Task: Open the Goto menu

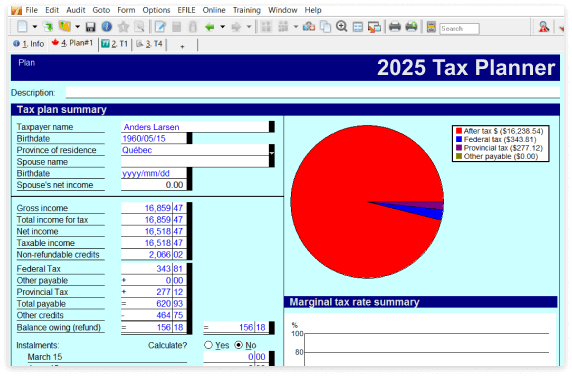Action: (x=101, y=10)
